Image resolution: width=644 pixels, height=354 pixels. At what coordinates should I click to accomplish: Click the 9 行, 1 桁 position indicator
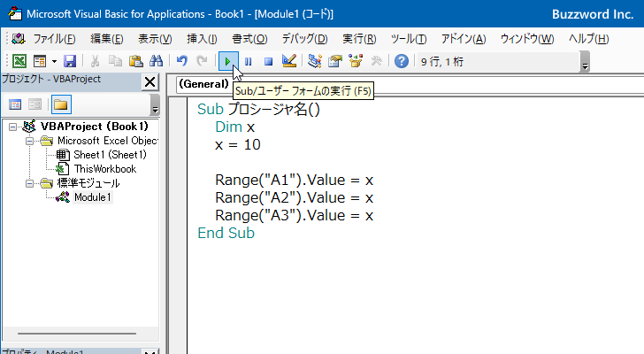pyautogui.click(x=442, y=62)
